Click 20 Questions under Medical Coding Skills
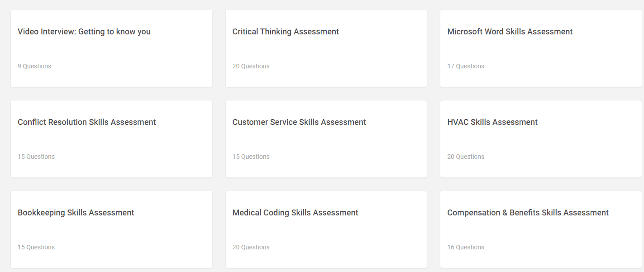The width and height of the screenshot is (644, 272). [251, 247]
